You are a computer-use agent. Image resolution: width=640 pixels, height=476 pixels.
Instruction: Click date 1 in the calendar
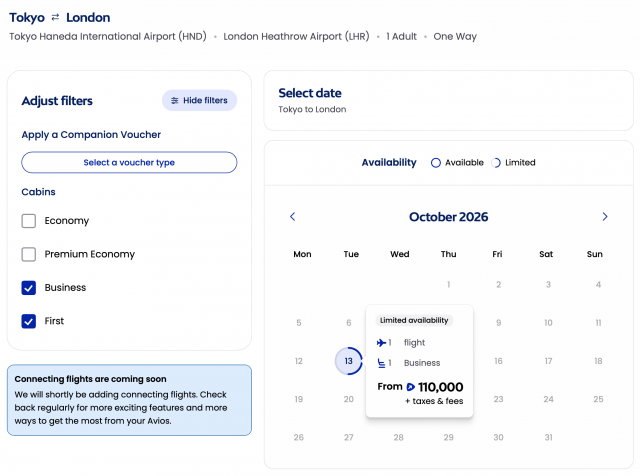pos(449,285)
